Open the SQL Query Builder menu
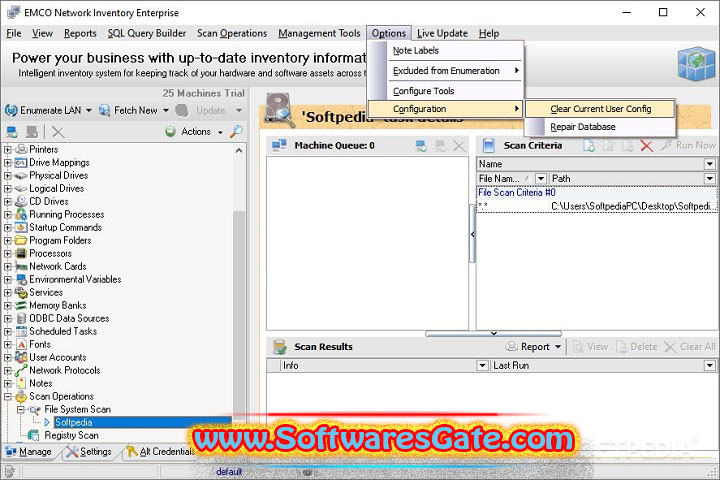 (147, 33)
